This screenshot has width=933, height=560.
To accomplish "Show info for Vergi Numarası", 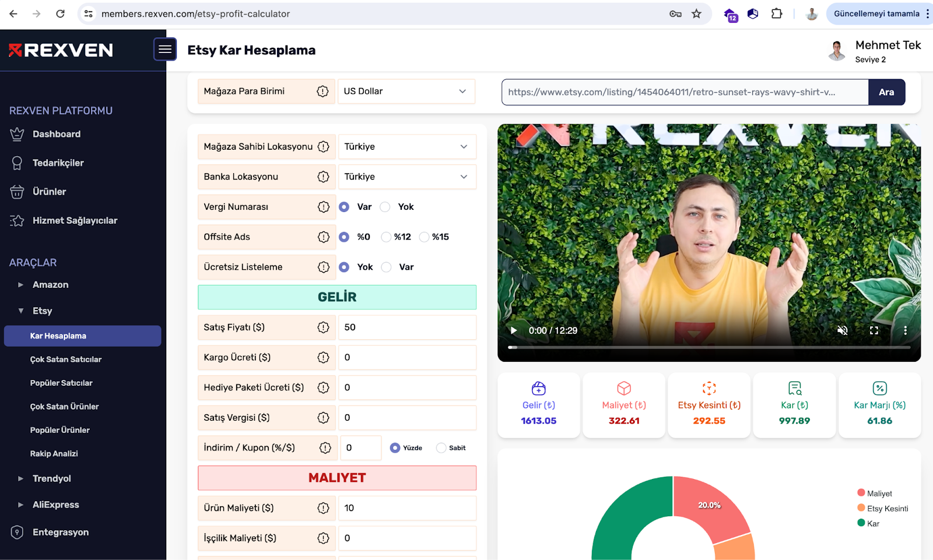I will pyautogui.click(x=324, y=207).
